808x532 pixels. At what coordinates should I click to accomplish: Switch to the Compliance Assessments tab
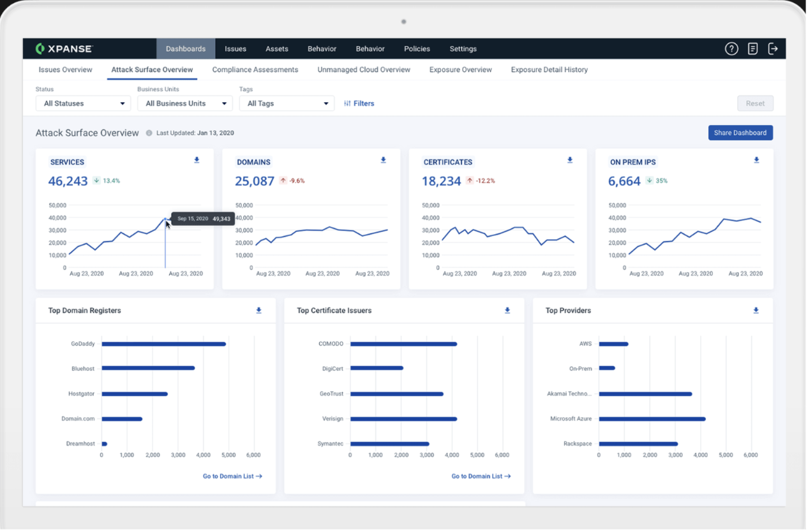255,70
